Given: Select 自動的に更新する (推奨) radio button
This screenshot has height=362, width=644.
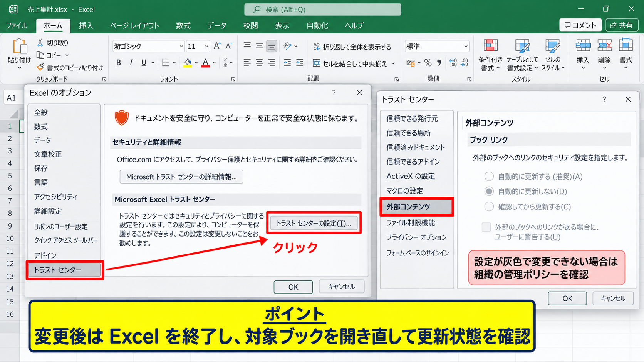Looking at the screenshot, I should [489, 177].
